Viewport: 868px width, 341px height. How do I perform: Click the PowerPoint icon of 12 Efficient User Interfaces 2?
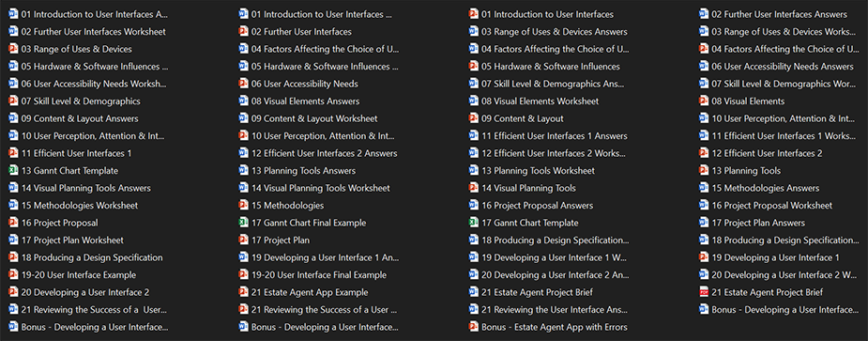(x=704, y=153)
